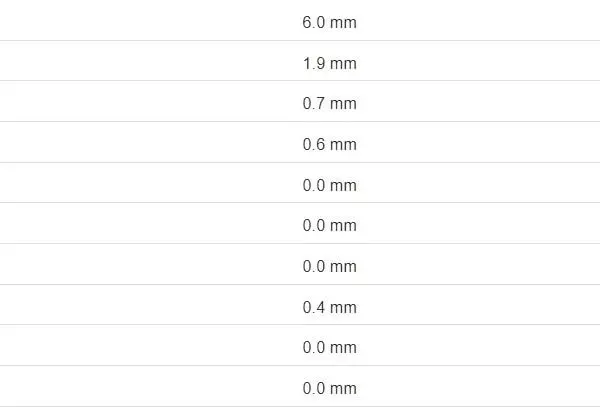Click the 0.6 mm value
600x407 pixels.
[329, 145]
